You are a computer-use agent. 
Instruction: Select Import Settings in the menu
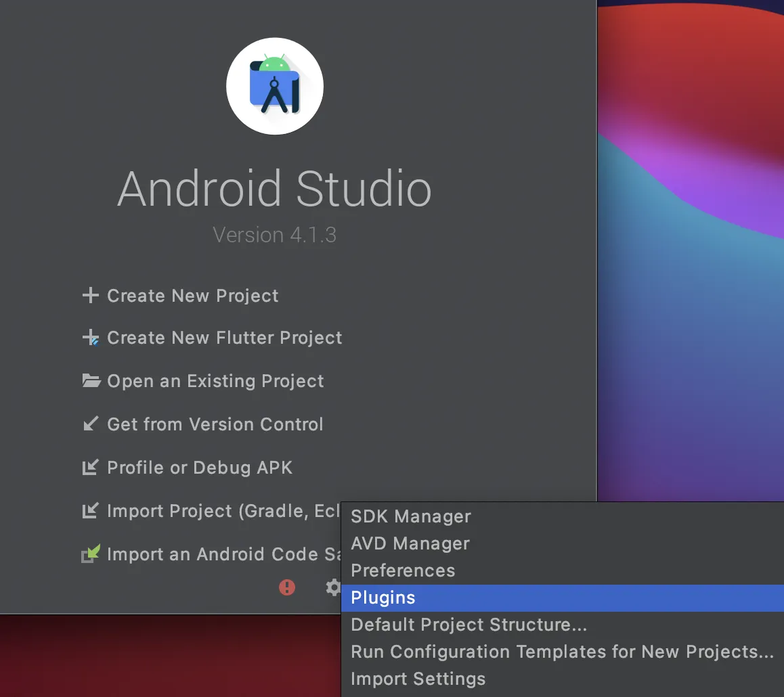pos(563,679)
